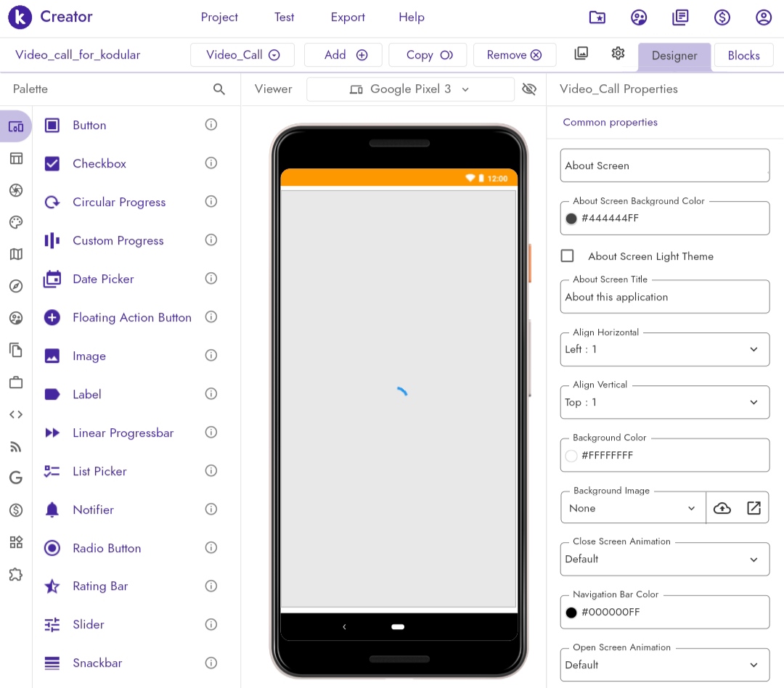Screen dimensions: 784x688
Task: Expand the Close Screen Animation dropdown
Action: pyautogui.click(x=664, y=560)
